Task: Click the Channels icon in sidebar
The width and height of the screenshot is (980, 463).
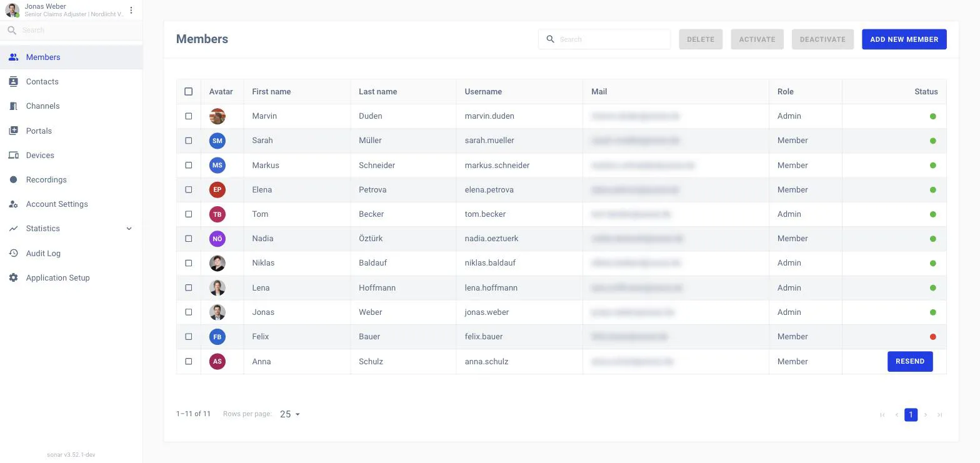Action: (x=13, y=106)
